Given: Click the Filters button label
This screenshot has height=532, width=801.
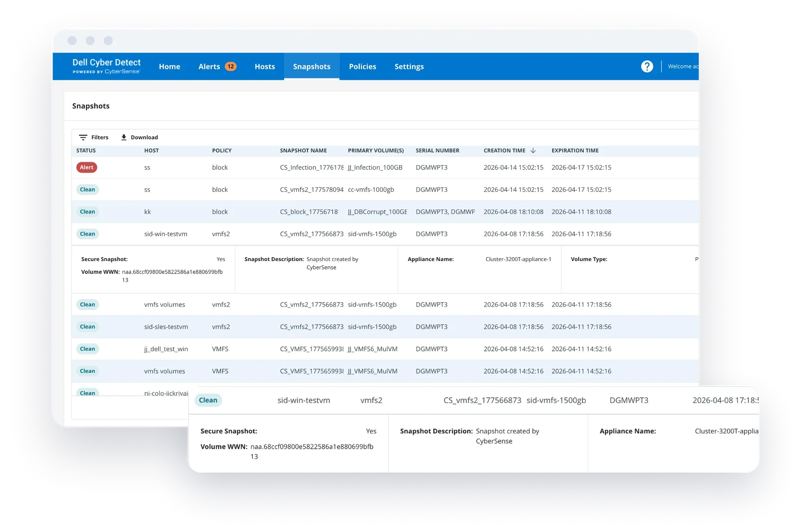Looking at the screenshot, I should click(100, 137).
